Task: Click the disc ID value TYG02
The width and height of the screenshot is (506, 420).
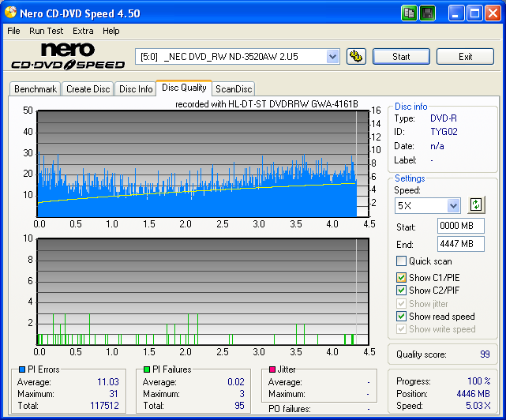Action: 444,131
